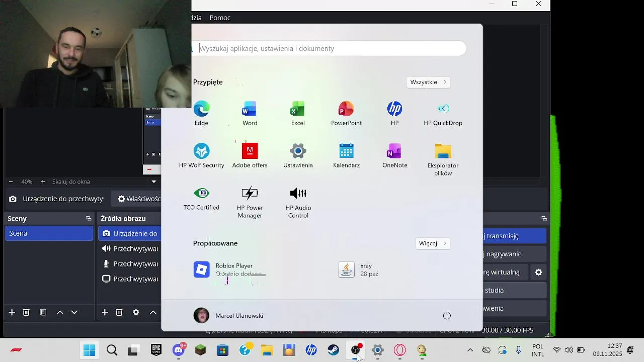Screen dimensions: 644x362
Task: Launch OneNote from Start menu
Action: click(394, 156)
